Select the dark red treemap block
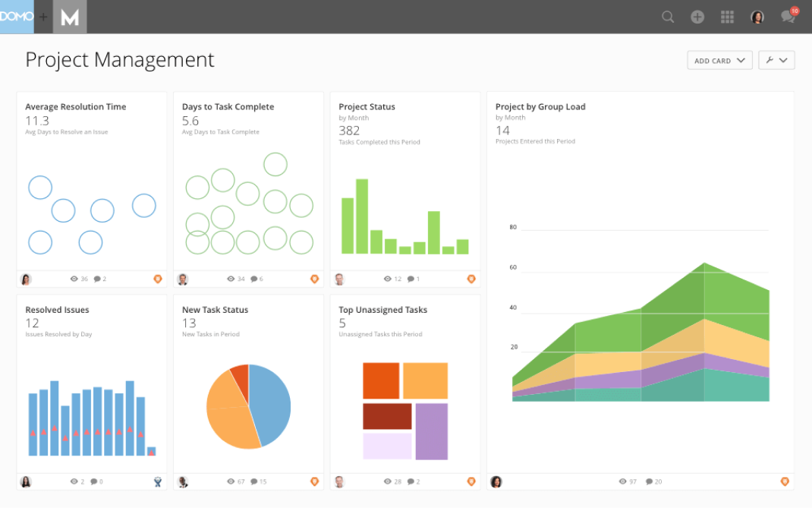 387,416
